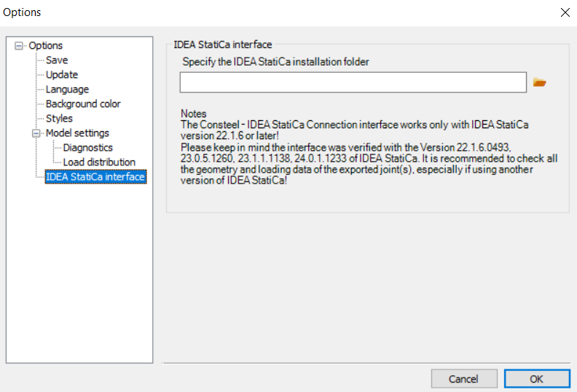
Task: Collapse the Model settings node
Action: click(x=36, y=133)
